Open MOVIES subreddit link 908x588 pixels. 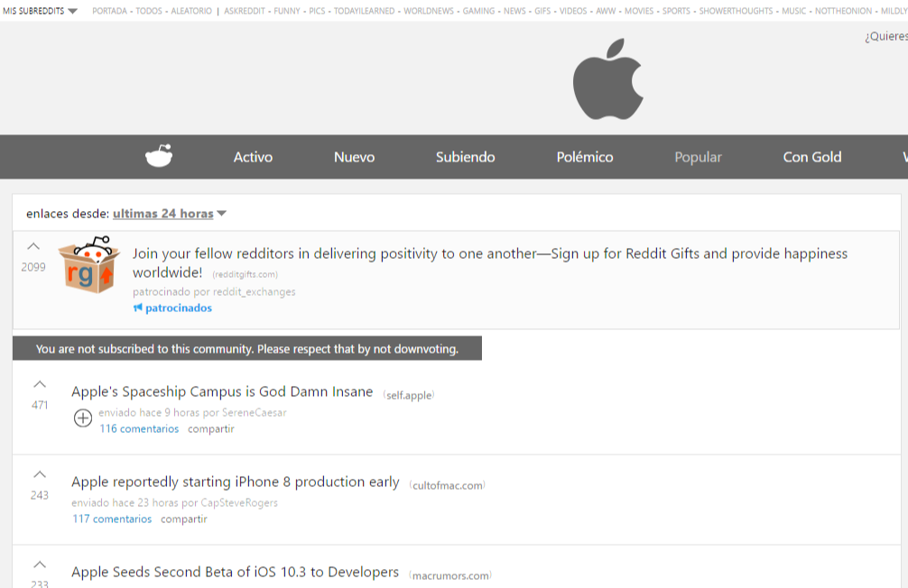point(639,11)
